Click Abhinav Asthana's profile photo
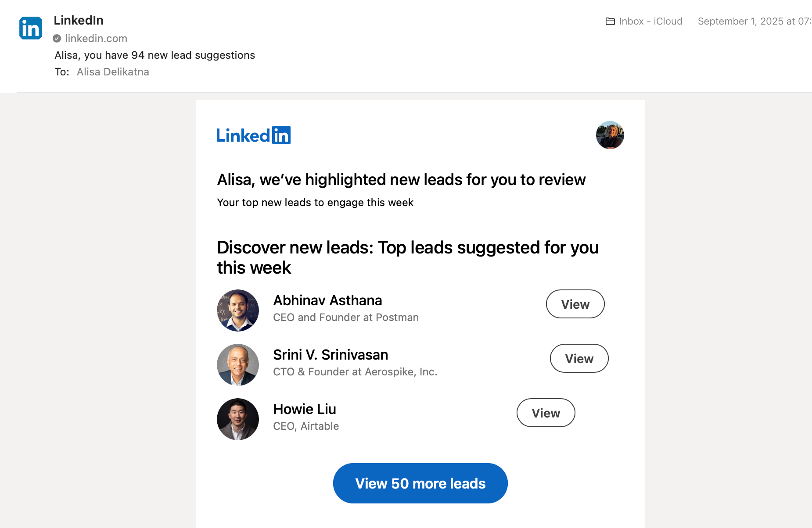The height and width of the screenshot is (528, 812). [238, 310]
